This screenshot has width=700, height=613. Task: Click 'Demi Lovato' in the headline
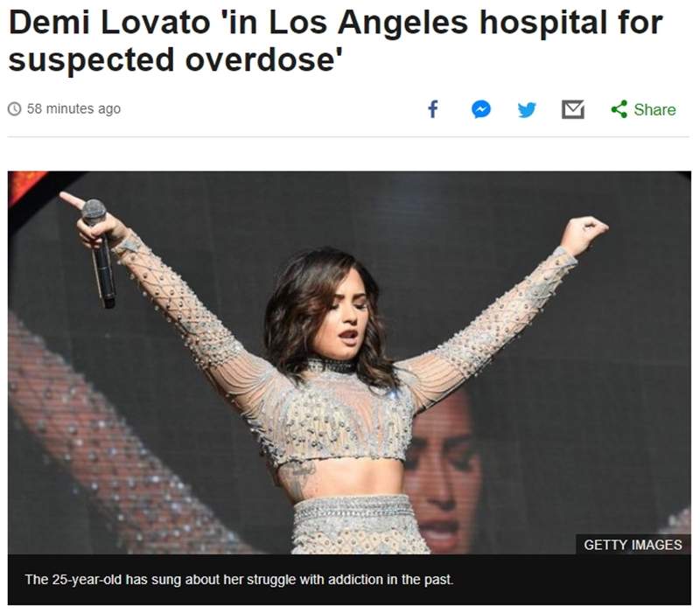click(x=108, y=23)
